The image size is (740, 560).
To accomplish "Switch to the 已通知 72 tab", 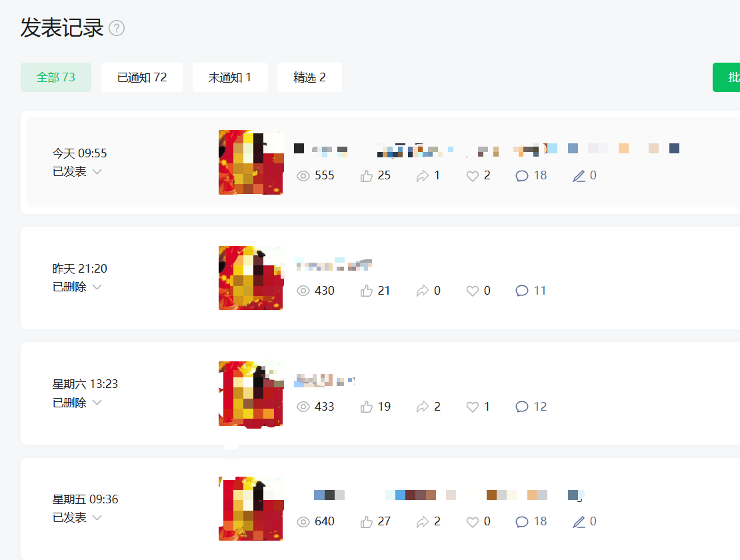I will tap(141, 77).
